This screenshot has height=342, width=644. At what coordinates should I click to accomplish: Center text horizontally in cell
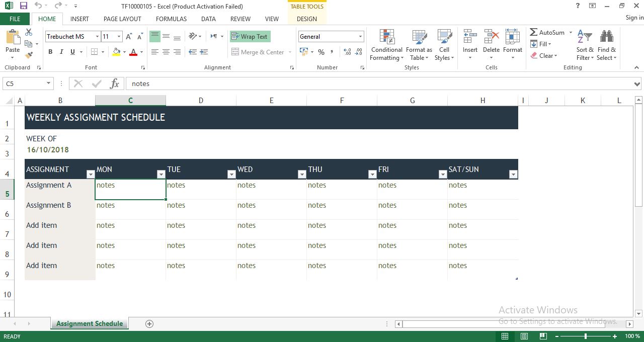166,52
